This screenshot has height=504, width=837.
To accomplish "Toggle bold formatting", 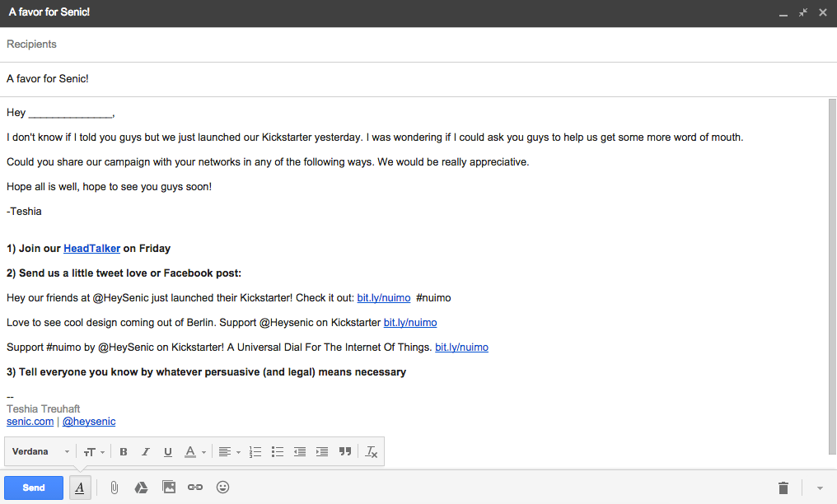I will pyautogui.click(x=124, y=452).
